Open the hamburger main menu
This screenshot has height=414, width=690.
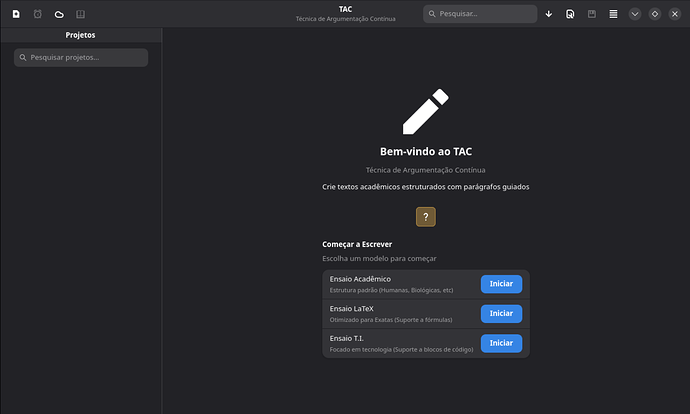coord(613,14)
